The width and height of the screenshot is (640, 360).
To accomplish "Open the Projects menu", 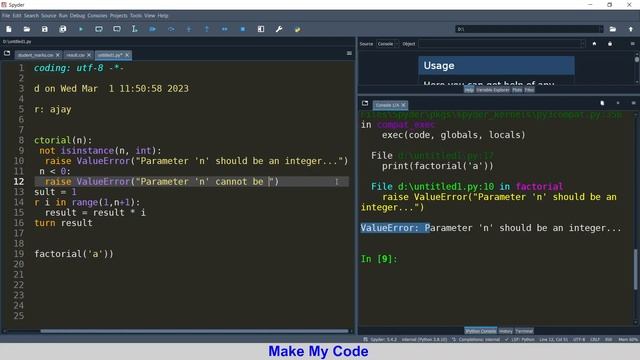I will point(119,16).
